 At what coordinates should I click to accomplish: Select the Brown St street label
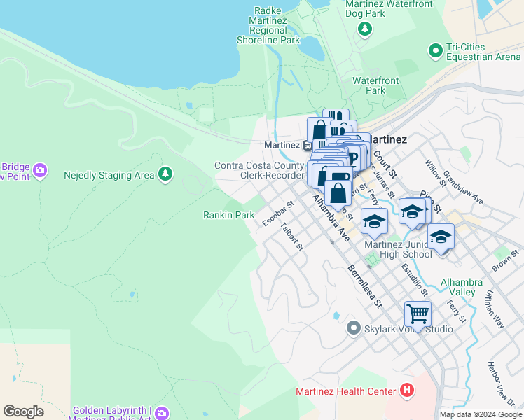tap(505, 260)
